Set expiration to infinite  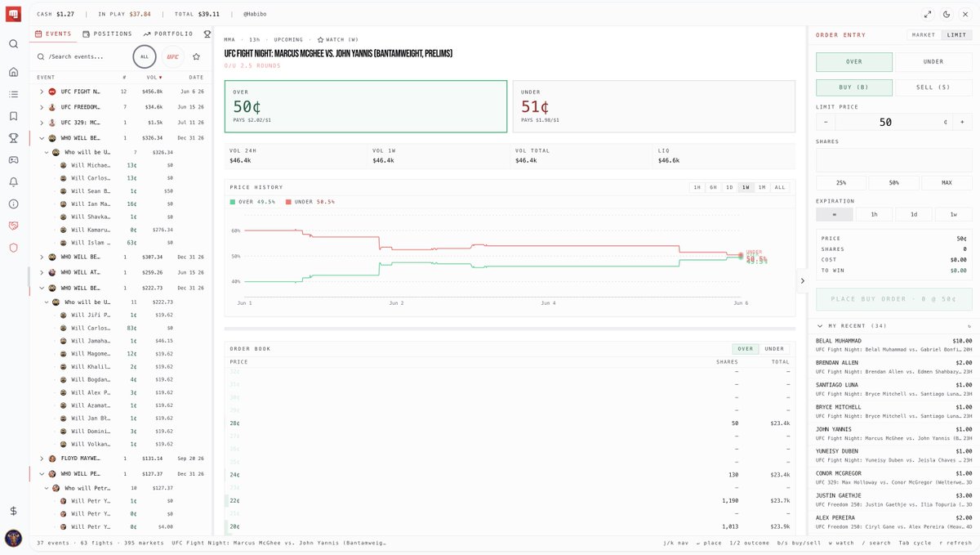[x=835, y=214]
